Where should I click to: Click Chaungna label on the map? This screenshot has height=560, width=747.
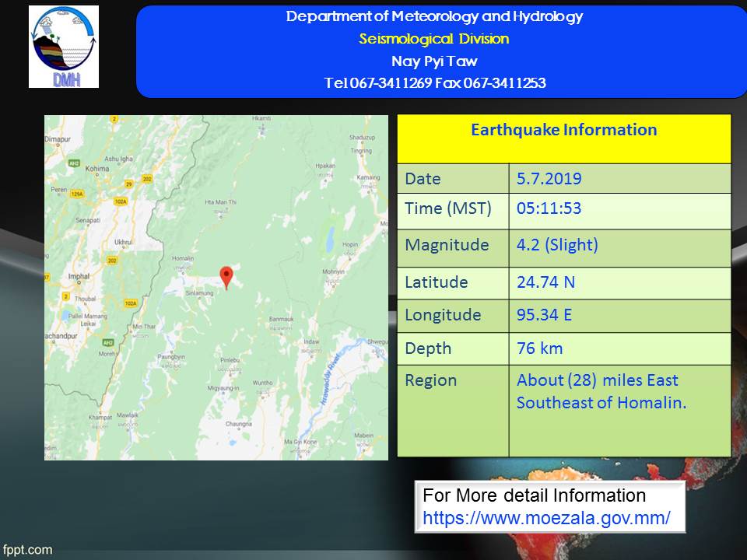coord(239,424)
